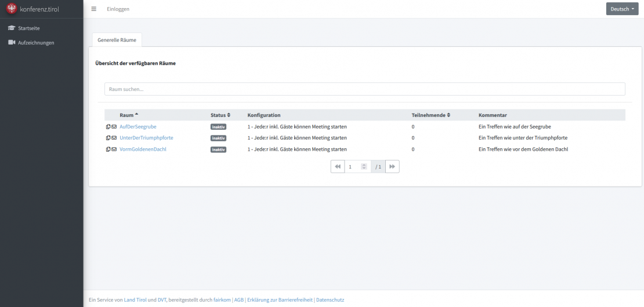644x307 pixels.
Task: Jump to last page of results
Action: coord(392,167)
